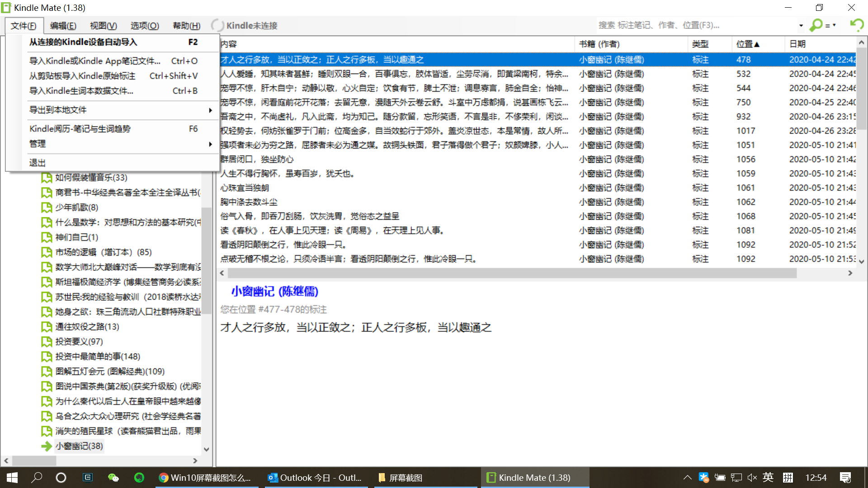Click the Kindle未连接 connection status icon
The width and height of the screenshot is (868, 488).
(217, 25)
